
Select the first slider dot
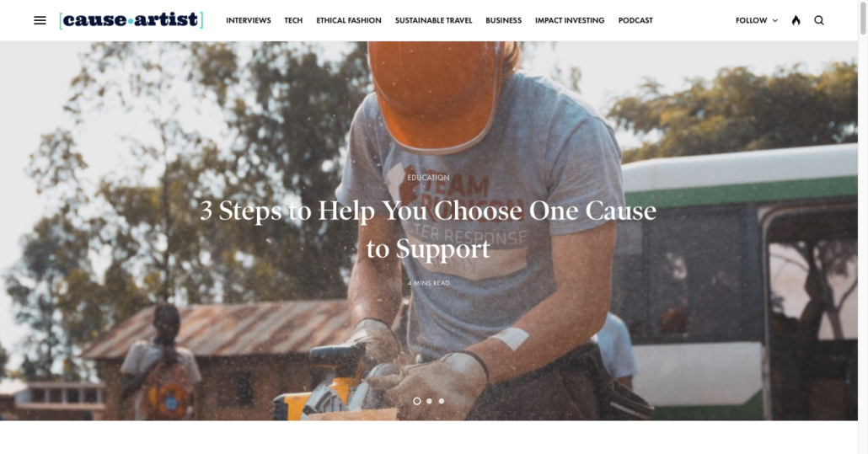(417, 401)
